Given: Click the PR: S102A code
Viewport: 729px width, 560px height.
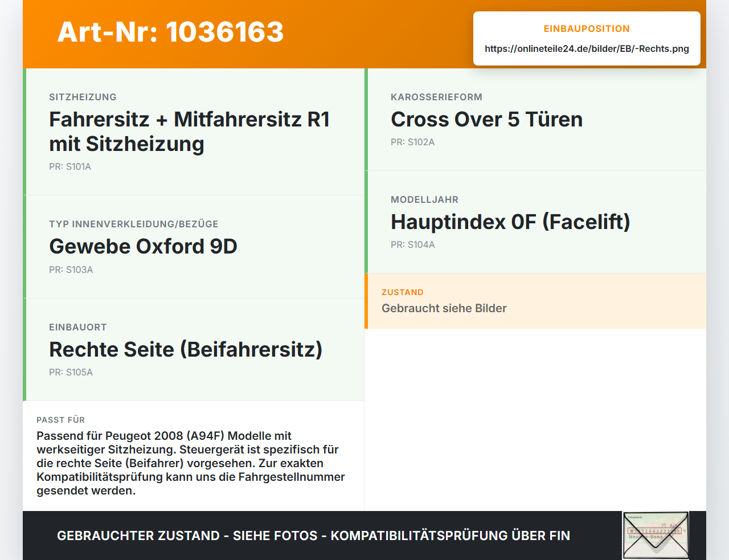Looking at the screenshot, I should click(412, 142).
